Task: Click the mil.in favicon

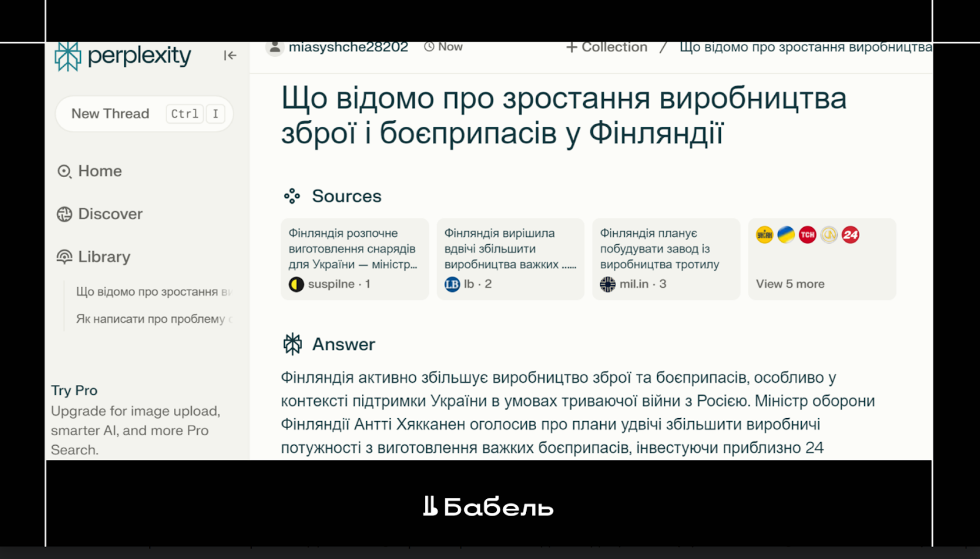Action: [x=608, y=284]
